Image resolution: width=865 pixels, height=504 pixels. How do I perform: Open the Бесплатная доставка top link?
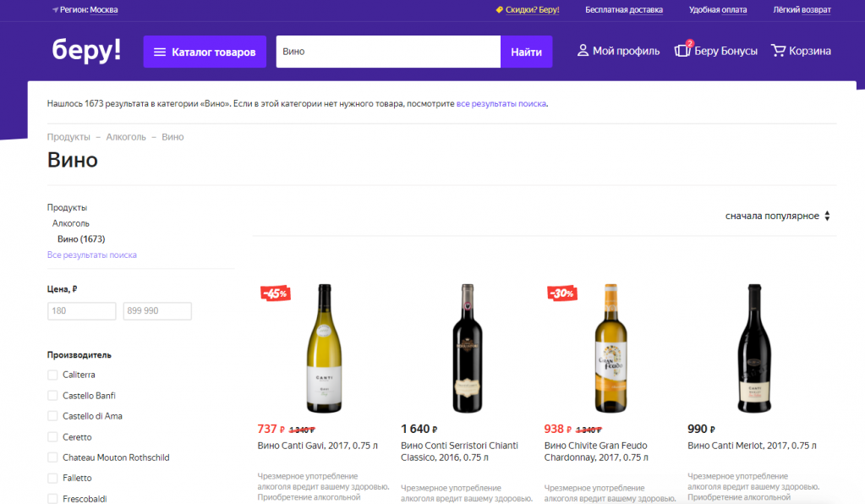pos(624,10)
